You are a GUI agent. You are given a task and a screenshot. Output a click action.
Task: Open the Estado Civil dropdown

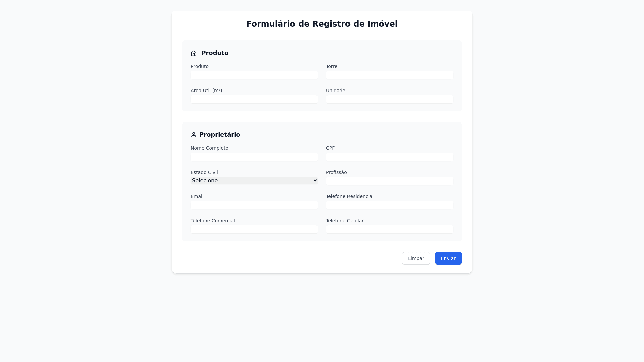point(254,181)
